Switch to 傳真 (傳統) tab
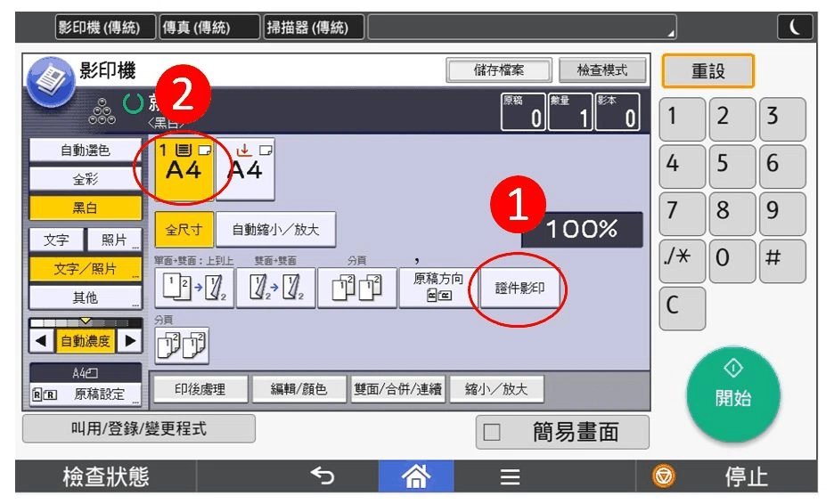Screen dimensions: 834x504 click(209, 27)
